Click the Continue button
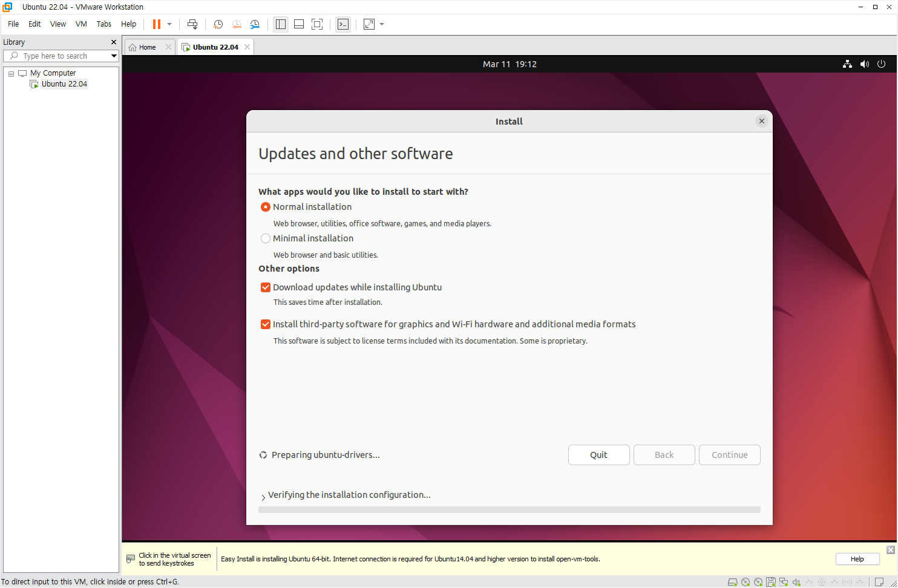Screen dimensions: 898x588 point(730,455)
